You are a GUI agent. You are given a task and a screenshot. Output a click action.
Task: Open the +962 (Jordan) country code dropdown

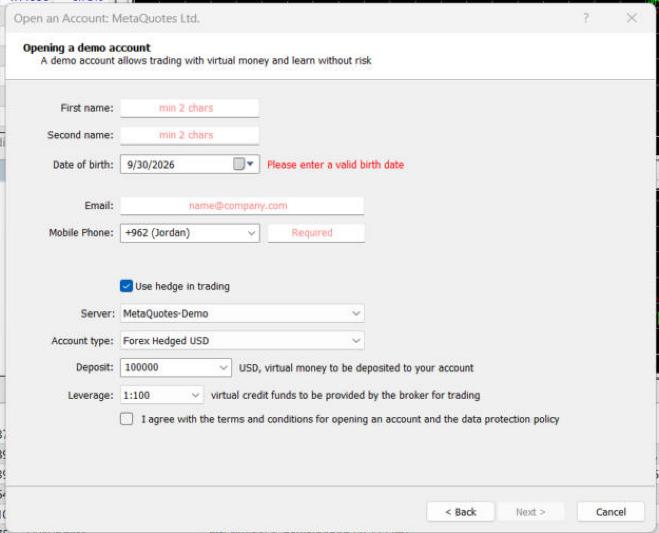(x=190, y=233)
